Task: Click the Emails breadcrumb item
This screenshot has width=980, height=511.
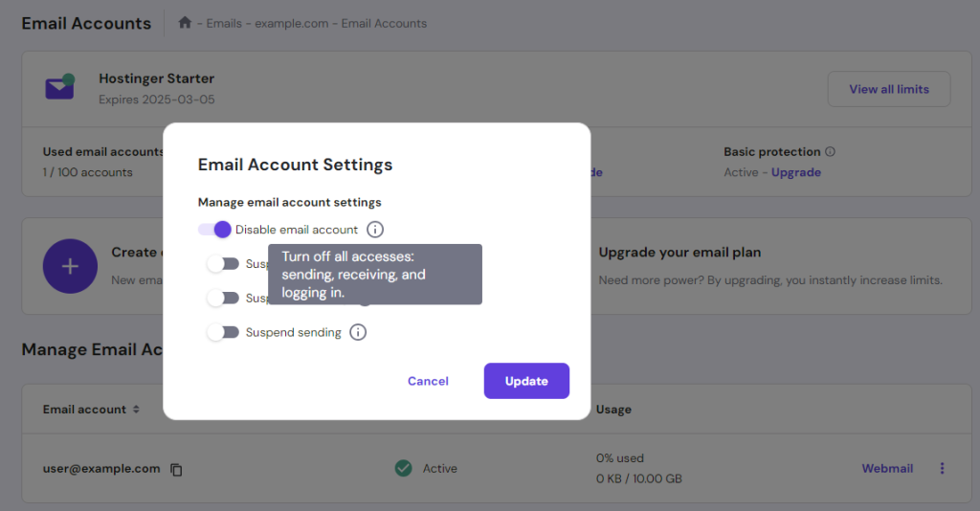Action: tap(223, 23)
